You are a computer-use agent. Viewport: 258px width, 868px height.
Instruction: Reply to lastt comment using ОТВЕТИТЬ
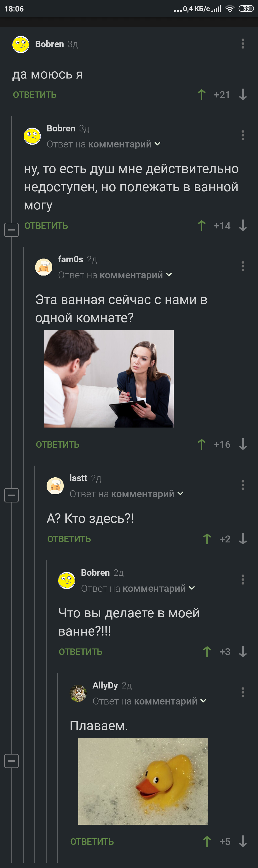tap(69, 539)
